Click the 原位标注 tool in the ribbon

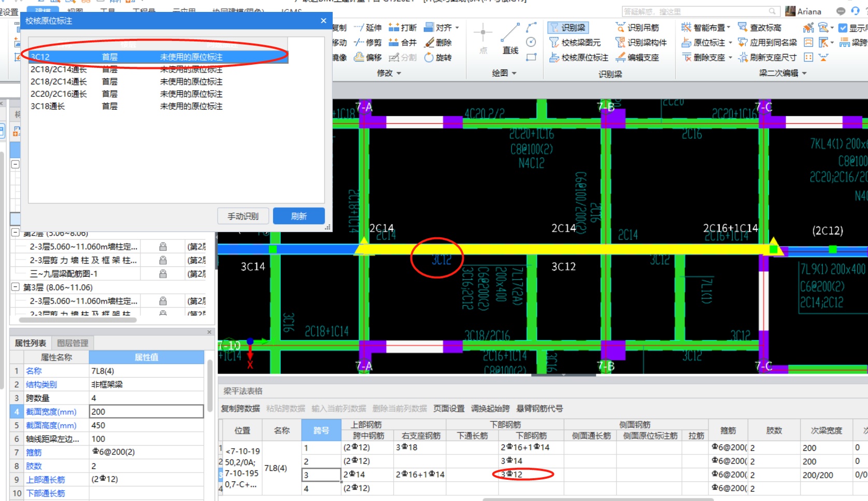[703, 42]
